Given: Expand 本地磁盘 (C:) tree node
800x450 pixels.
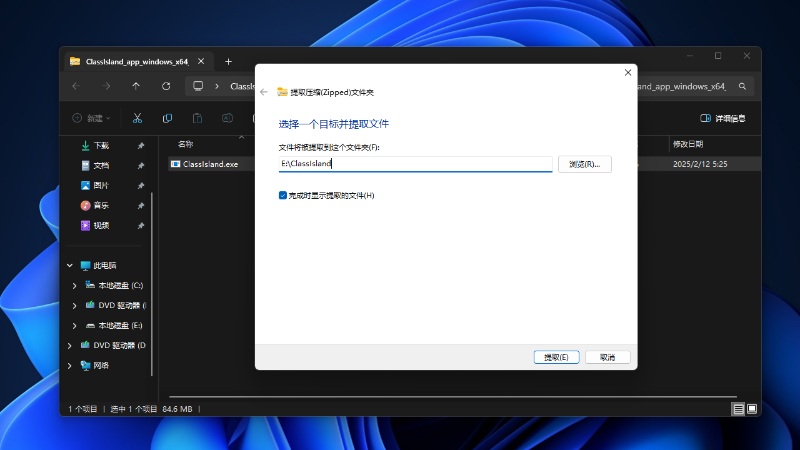Looking at the screenshot, I should [74, 286].
